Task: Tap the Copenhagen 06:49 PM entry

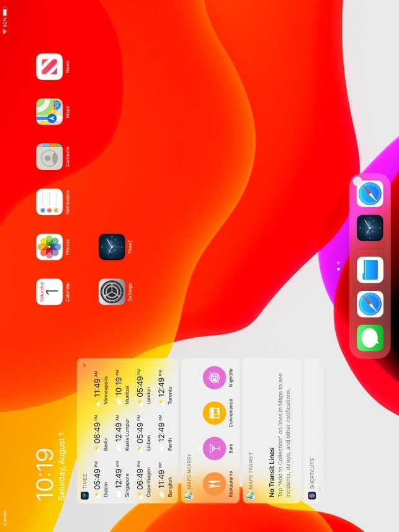Action: [143, 479]
